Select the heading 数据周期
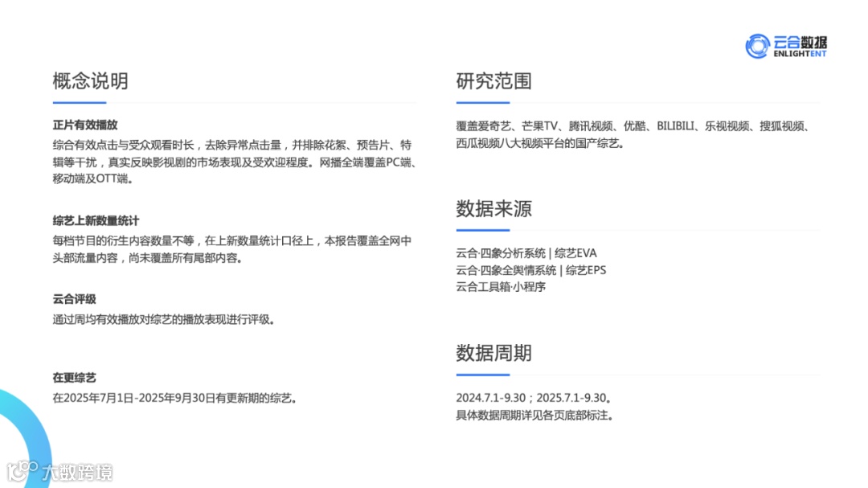 point(493,353)
